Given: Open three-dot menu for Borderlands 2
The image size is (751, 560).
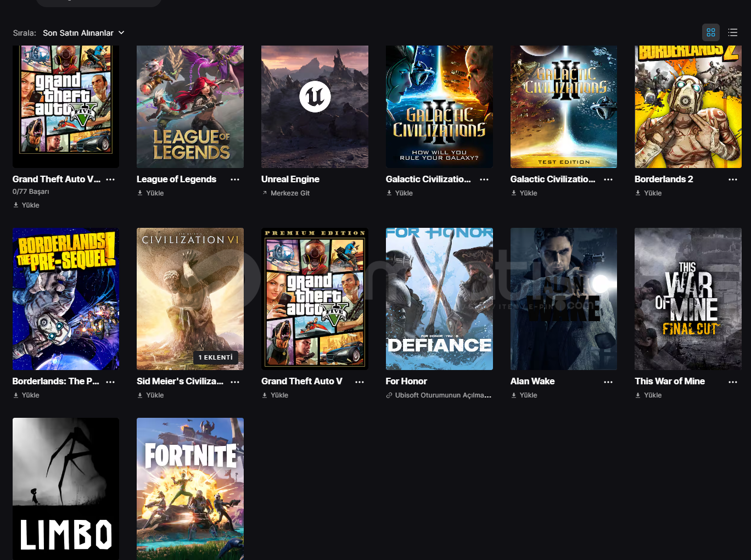Looking at the screenshot, I should click(x=733, y=180).
